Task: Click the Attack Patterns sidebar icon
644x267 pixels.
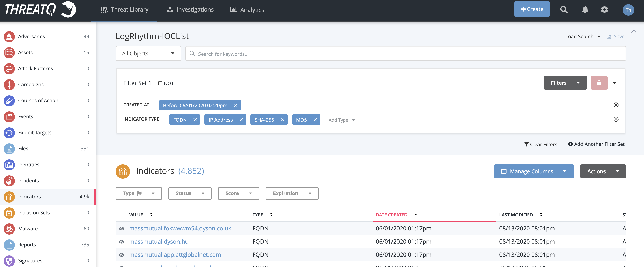Action: coord(9,68)
